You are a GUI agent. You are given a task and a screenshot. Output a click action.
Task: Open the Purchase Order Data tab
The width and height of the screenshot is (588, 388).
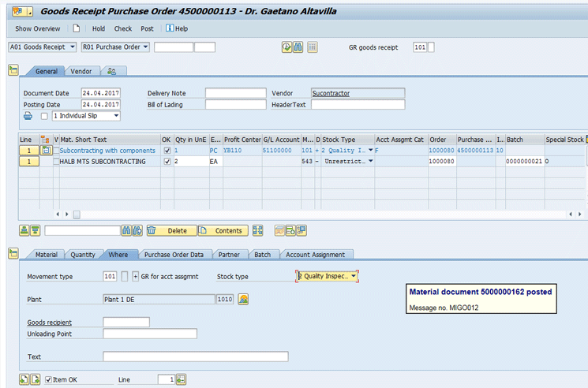[x=174, y=255]
